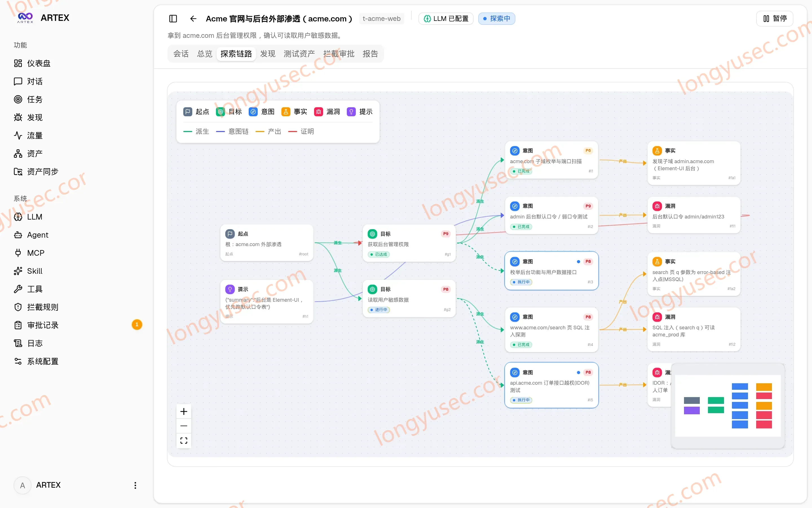Click the 探索中 status badge
The height and width of the screenshot is (508, 812).
coord(497,18)
